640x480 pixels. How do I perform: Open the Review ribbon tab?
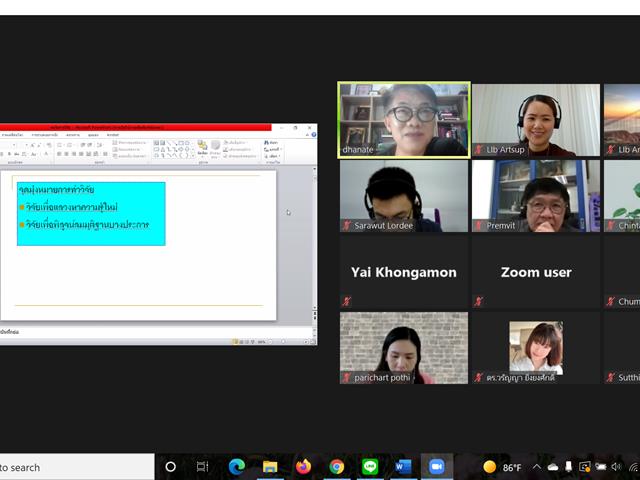click(73, 135)
